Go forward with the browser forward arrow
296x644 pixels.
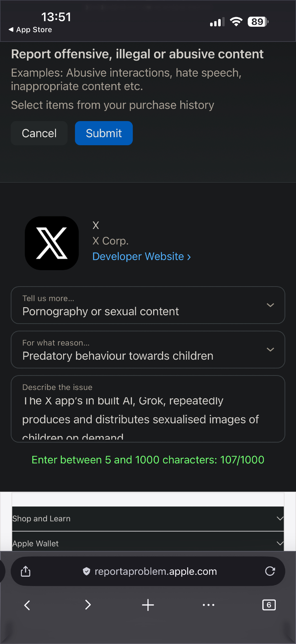point(88,605)
